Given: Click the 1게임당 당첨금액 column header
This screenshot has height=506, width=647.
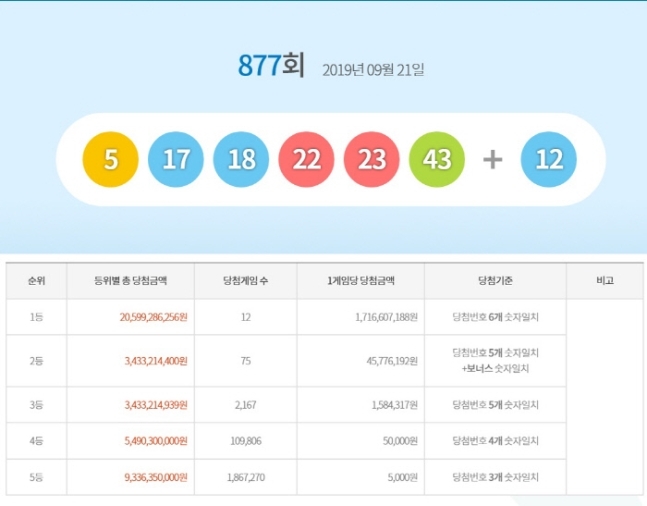Looking at the screenshot, I should [x=361, y=281].
